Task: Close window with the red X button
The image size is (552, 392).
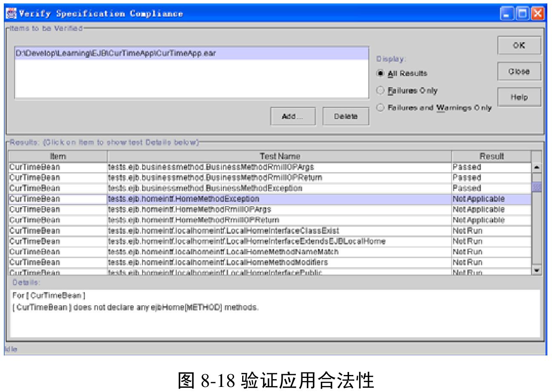Action: point(538,14)
